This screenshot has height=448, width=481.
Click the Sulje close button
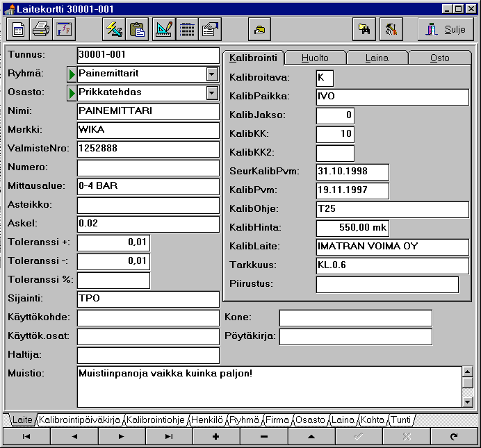pyautogui.click(x=446, y=29)
